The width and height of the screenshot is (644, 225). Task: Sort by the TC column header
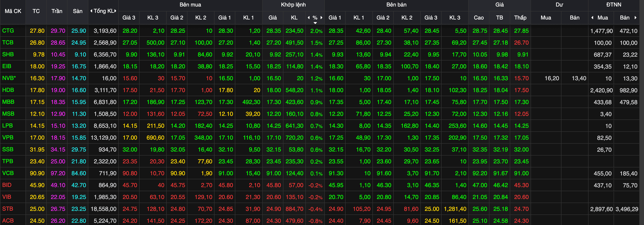click(36, 11)
